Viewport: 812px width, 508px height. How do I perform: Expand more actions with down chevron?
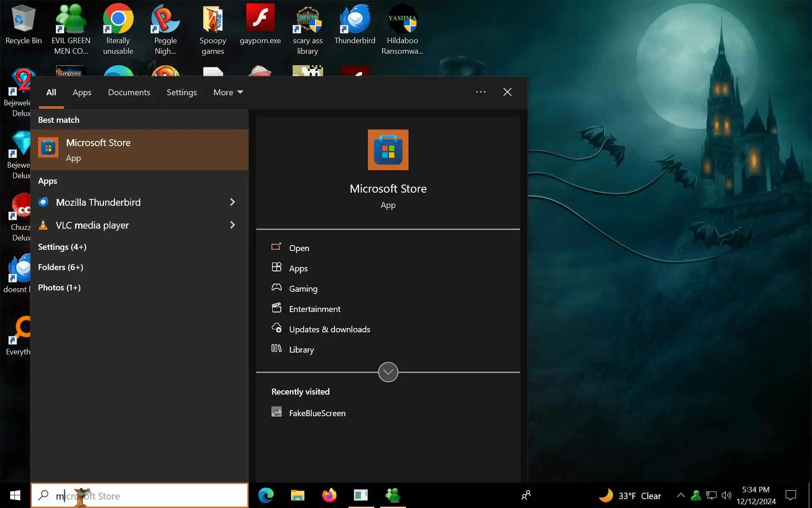pos(388,372)
